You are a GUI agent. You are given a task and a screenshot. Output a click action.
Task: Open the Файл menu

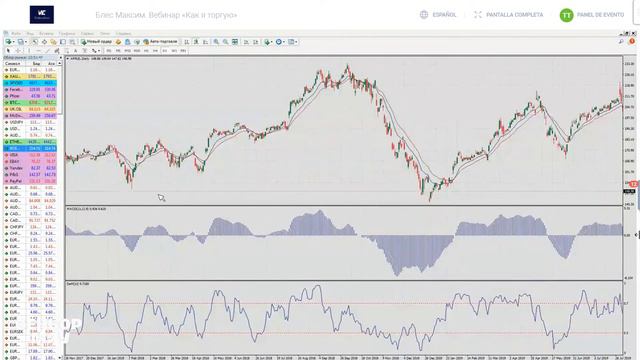point(16,33)
